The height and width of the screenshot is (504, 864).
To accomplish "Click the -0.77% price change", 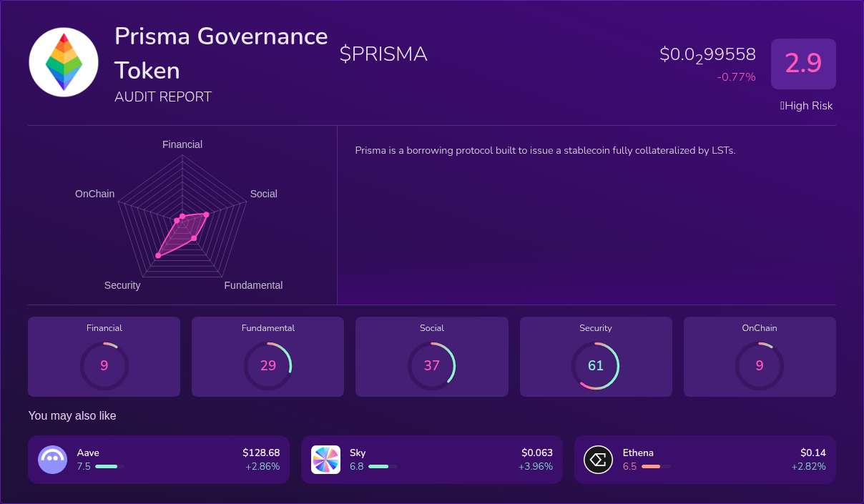I will coord(736,77).
